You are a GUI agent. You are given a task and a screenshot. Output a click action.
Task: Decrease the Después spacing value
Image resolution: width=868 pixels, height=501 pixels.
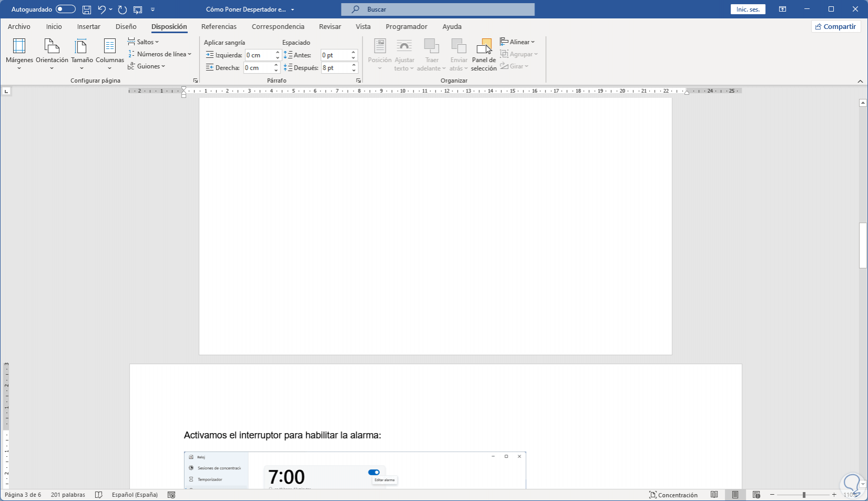coord(354,71)
